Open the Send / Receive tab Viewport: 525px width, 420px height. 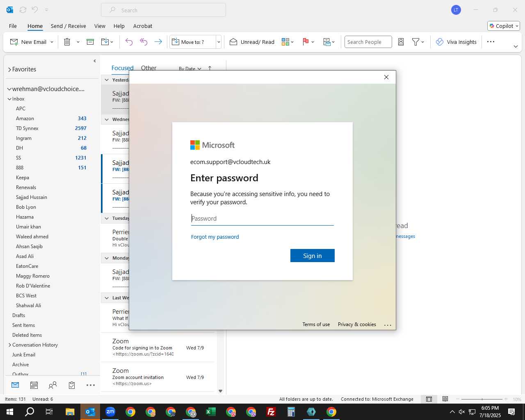(x=68, y=26)
